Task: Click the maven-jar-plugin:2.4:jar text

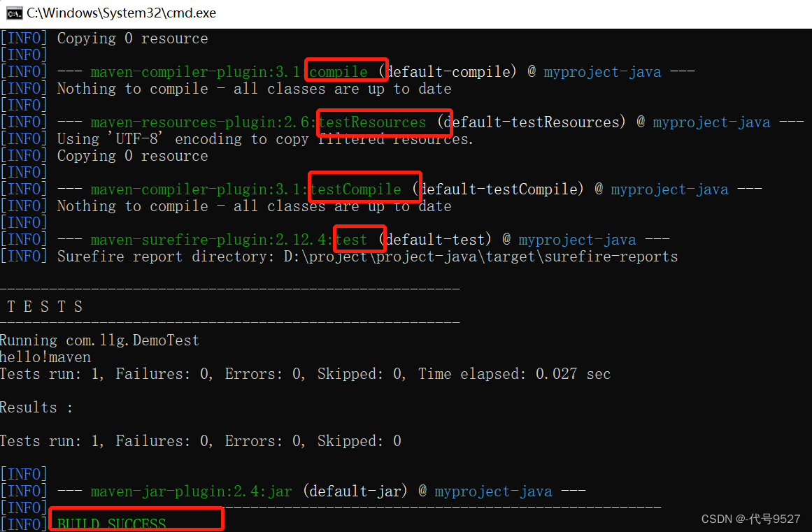Action: point(191,491)
